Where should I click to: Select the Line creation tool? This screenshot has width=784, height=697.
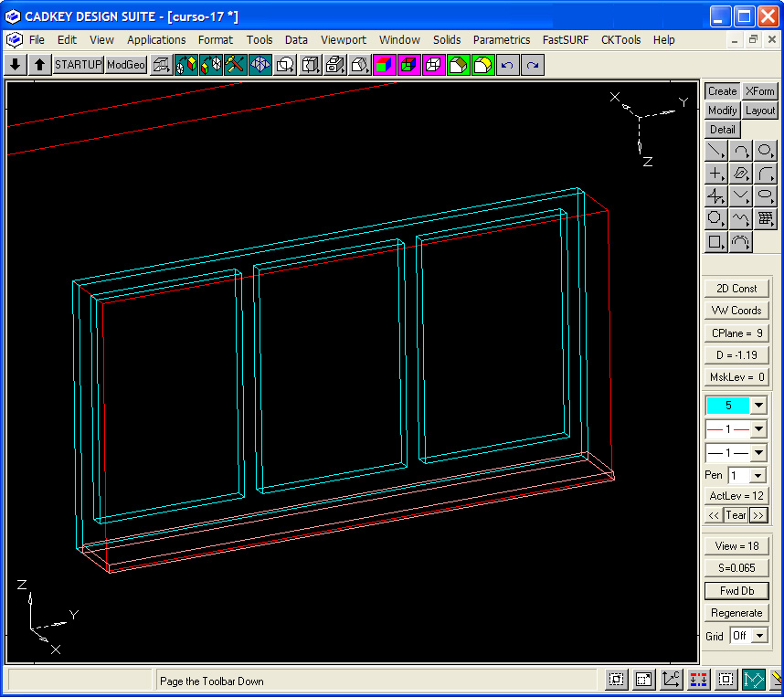716,151
